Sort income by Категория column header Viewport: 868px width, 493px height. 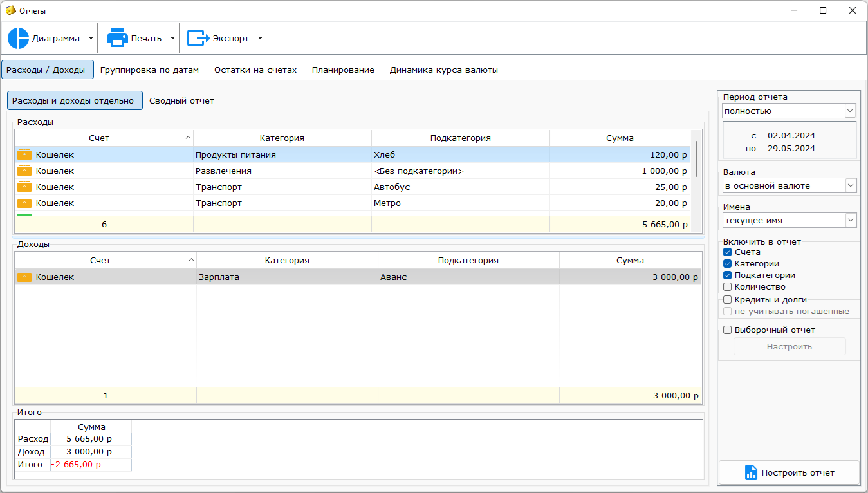tap(287, 260)
